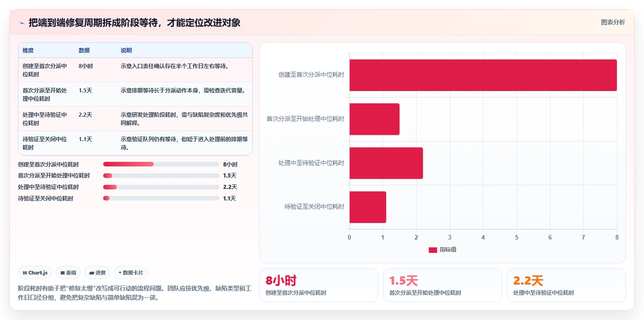Image resolution: width=644 pixels, height=320 pixels.
Task: Click the 创建至首次分派中位耗时 table row name
Action: (45, 70)
